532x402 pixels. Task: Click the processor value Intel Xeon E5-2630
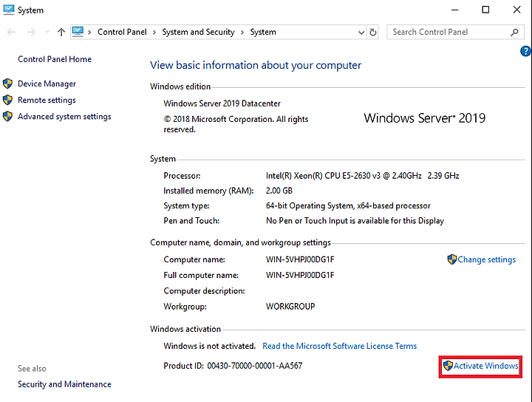click(362, 176)
